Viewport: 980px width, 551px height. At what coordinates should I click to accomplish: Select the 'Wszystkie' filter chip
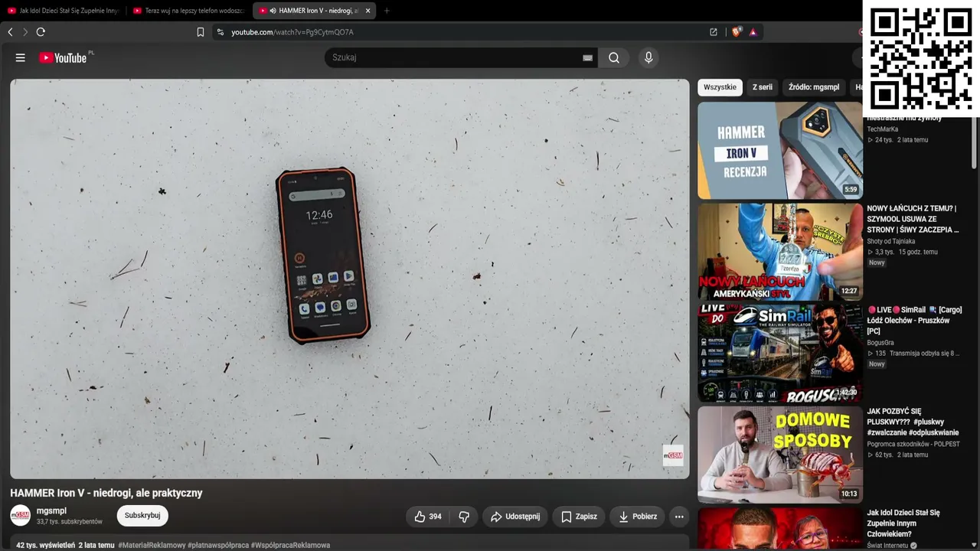720,87
